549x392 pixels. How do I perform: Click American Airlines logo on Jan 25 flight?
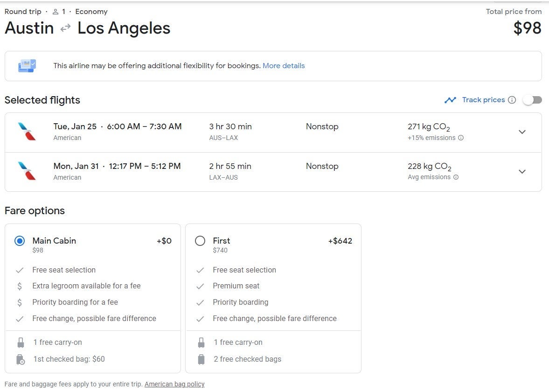(27, 132)
